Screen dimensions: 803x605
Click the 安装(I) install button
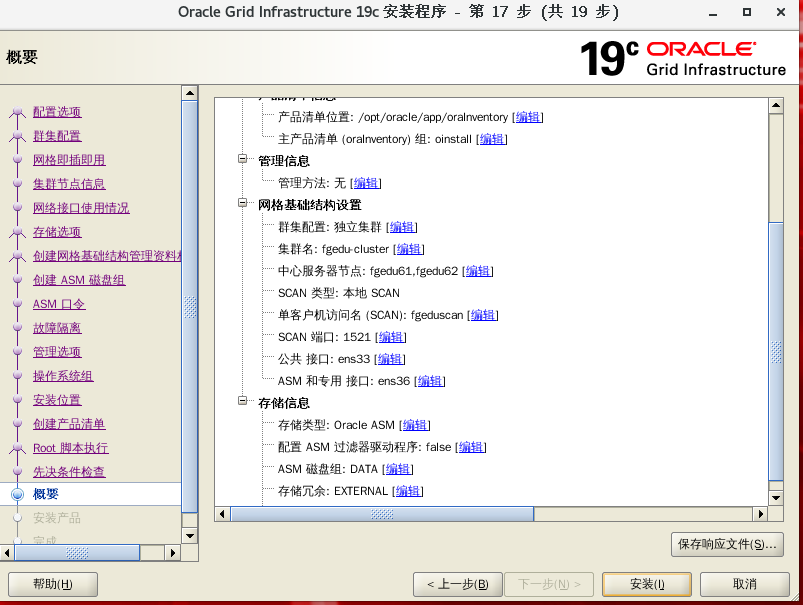647,585
